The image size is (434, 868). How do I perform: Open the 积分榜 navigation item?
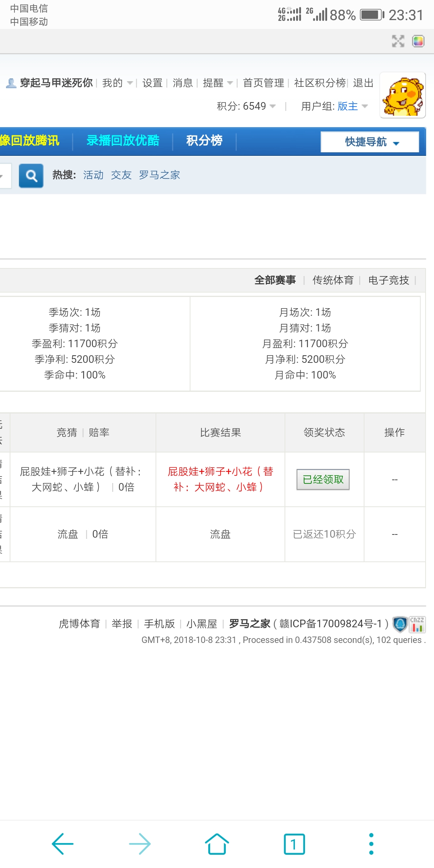pos(204,141)
